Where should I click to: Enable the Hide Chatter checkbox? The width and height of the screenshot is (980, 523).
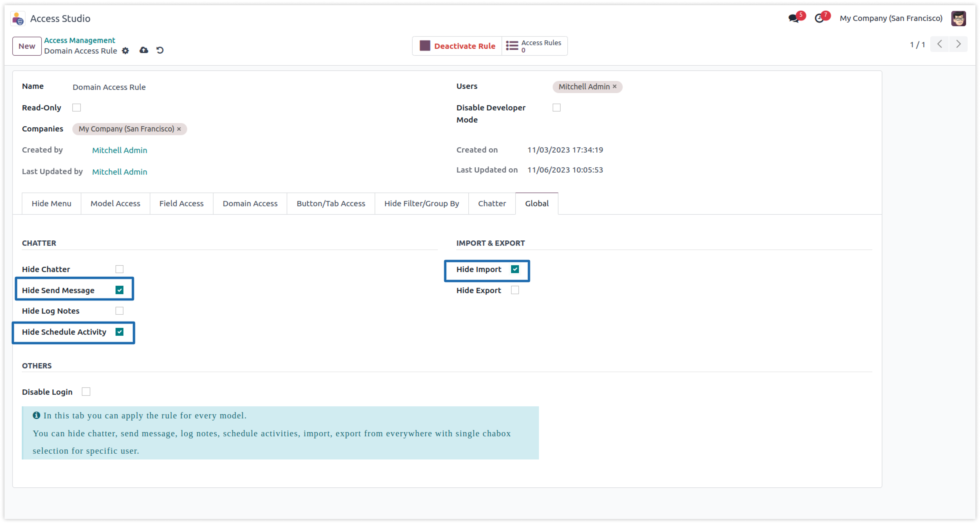[119, 269]
